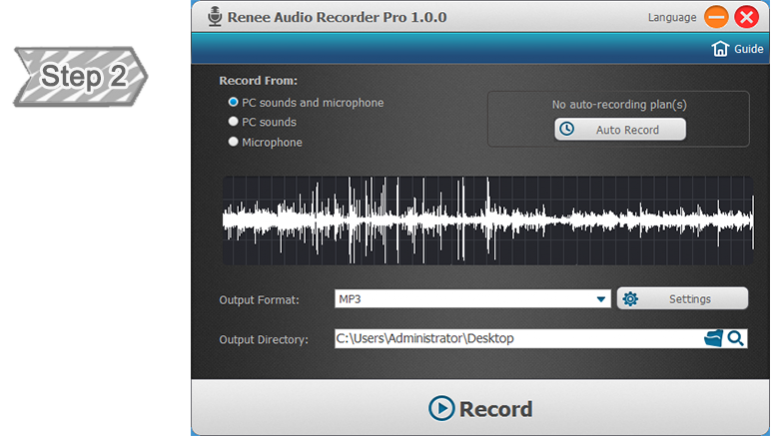Close the recorder with the red X
780x436 pixels.
746,17
